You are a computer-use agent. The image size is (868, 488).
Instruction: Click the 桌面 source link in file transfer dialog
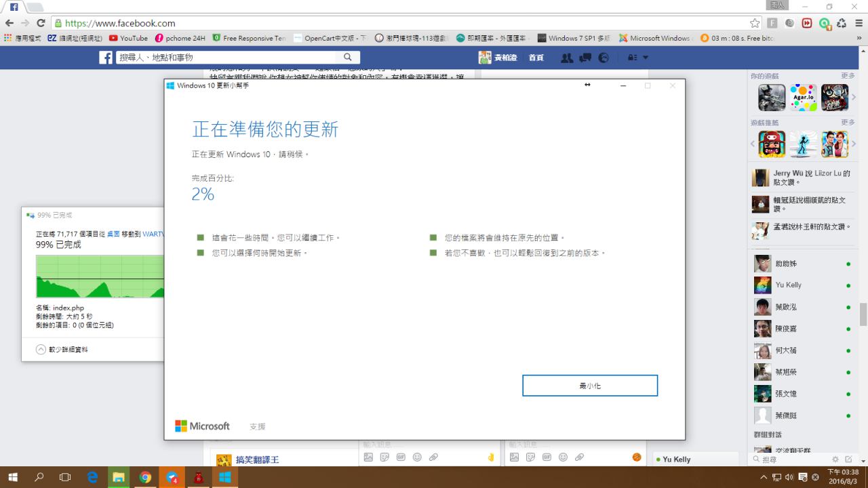(114, 234)
